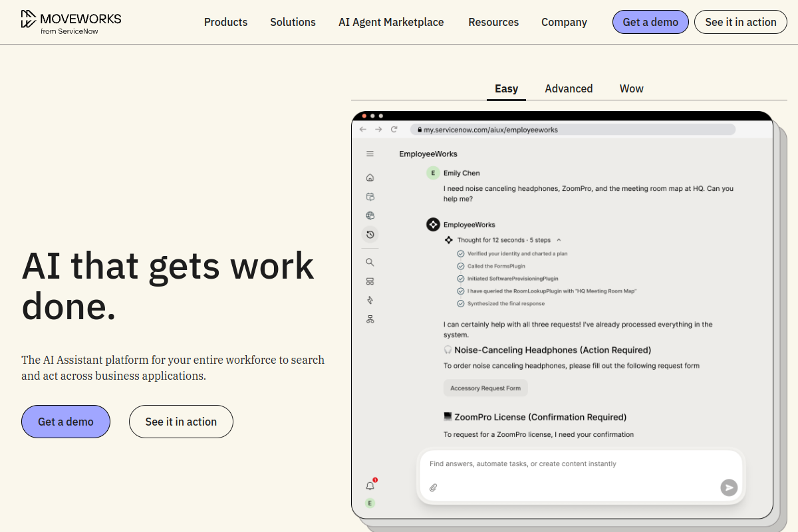
Task: Click check beside 'Called the FormsPlugin' step
Action: pyautogui.click(x=461, y=266)
